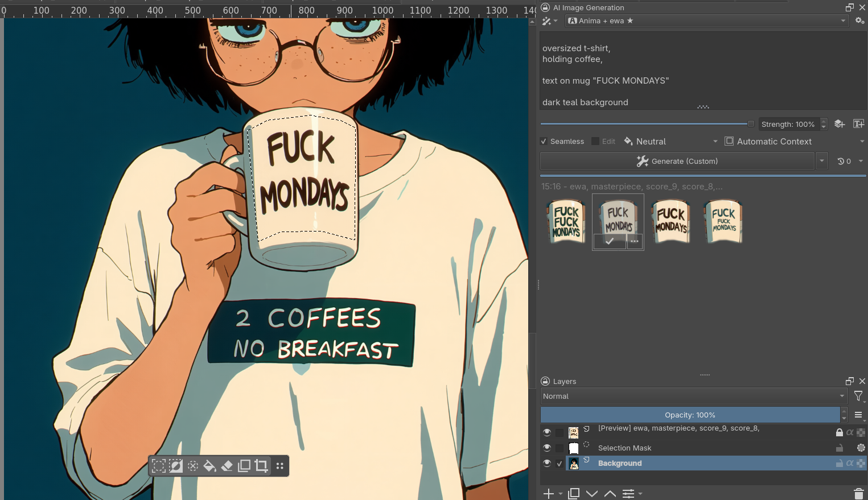Float the AI Image Generation docker
868x500 pixels.
point(850,7)
